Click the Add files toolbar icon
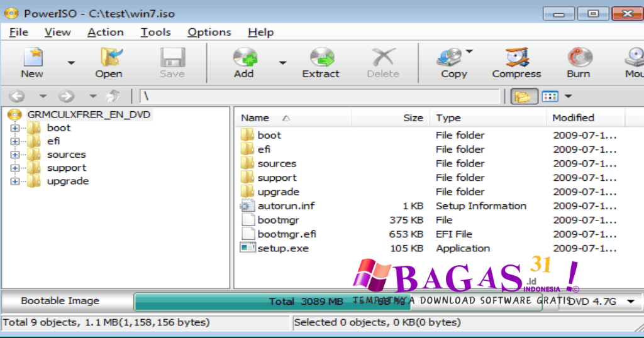Image resolution: width=644 pixels, height=338 pixels. click(245, 57)
